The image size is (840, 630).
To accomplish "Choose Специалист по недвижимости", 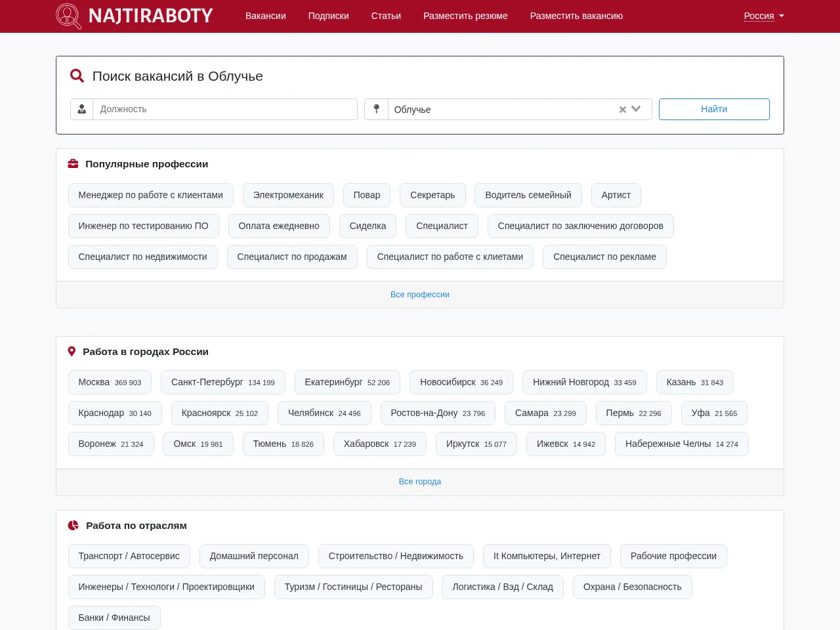I will tap(143, 257).
